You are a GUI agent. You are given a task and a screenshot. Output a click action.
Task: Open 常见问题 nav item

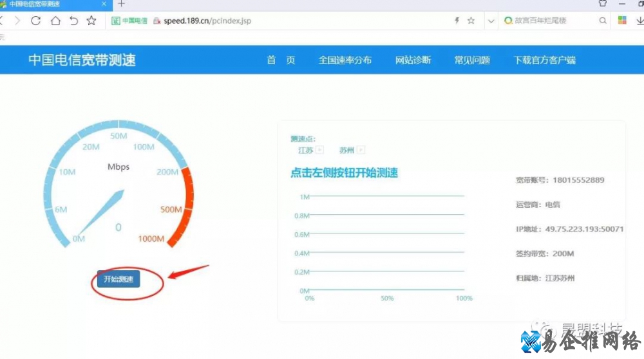click(472, 60)
